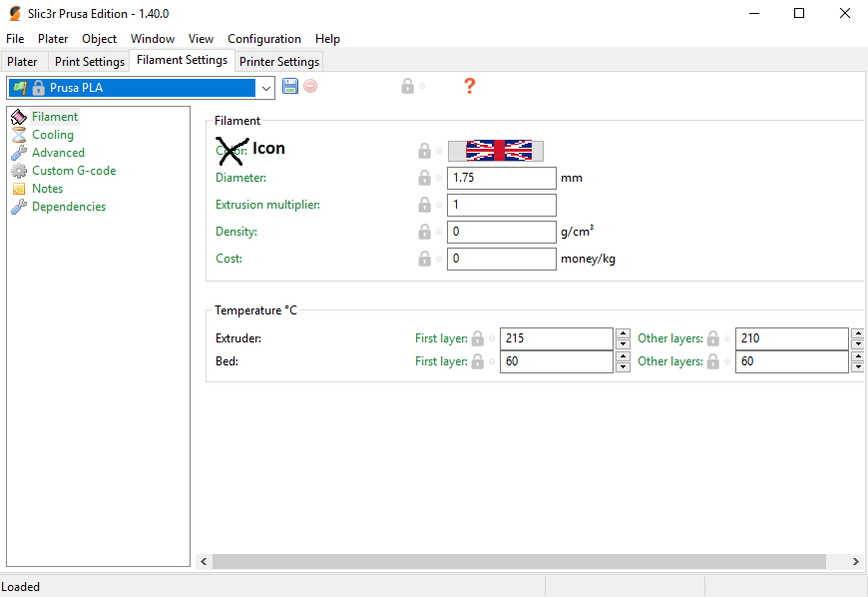Select Notes in the sidebar
868x597 pixels.
click(48, 189)
